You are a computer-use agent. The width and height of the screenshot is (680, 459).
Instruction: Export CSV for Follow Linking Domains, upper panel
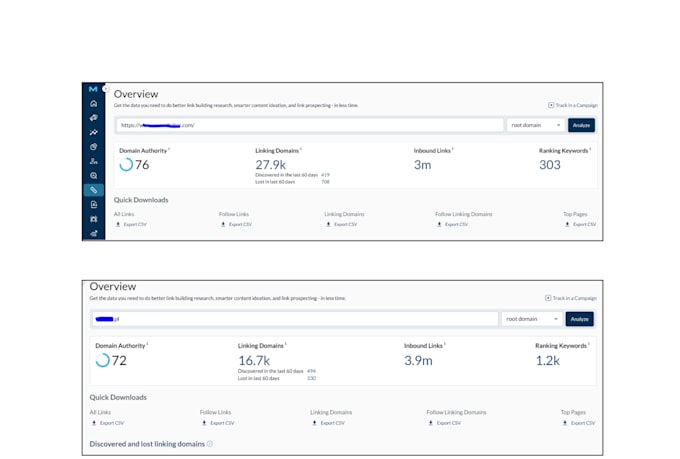pos(453,224)
